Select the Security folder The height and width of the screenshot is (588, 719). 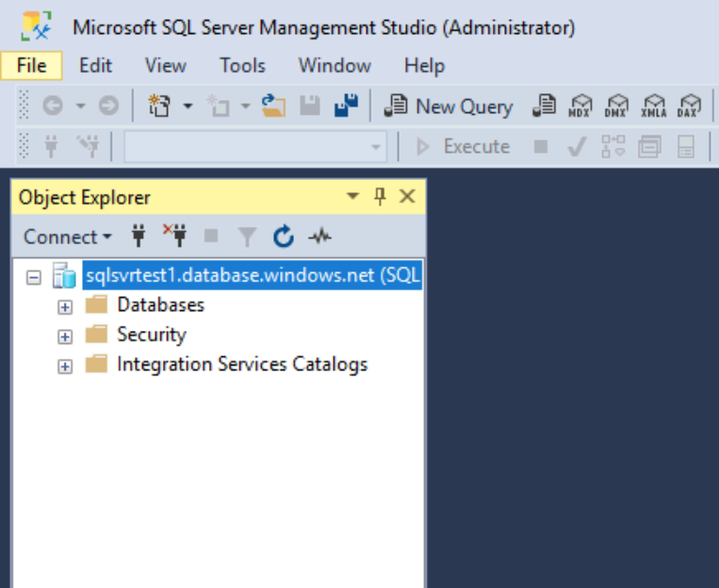point(152,335)
